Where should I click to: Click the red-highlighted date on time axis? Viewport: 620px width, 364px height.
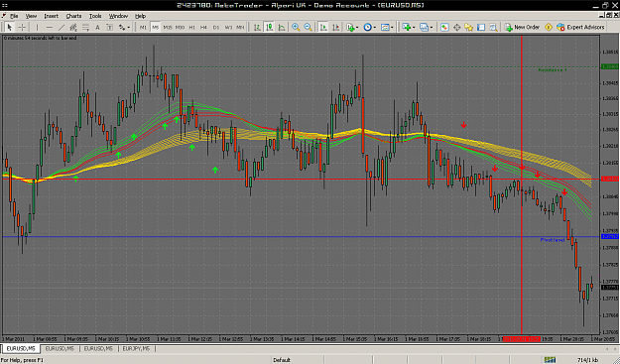tap(521, 339)
